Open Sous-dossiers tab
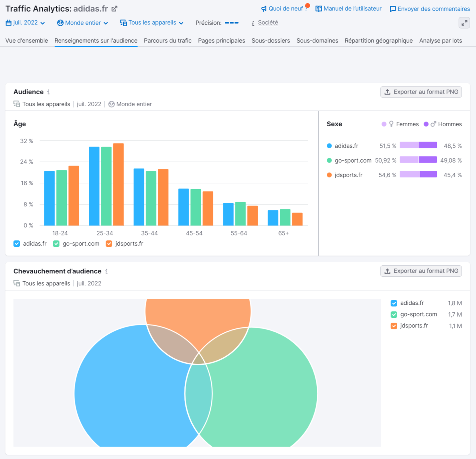 click(x=271, y=40)
